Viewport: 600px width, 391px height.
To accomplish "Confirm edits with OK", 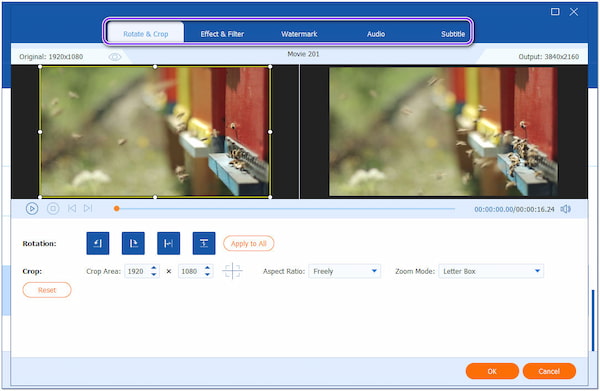I will (492, 371).
